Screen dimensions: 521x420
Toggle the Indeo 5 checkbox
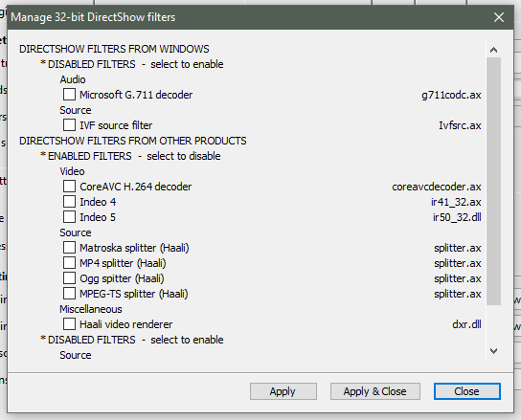click(69, 216)
